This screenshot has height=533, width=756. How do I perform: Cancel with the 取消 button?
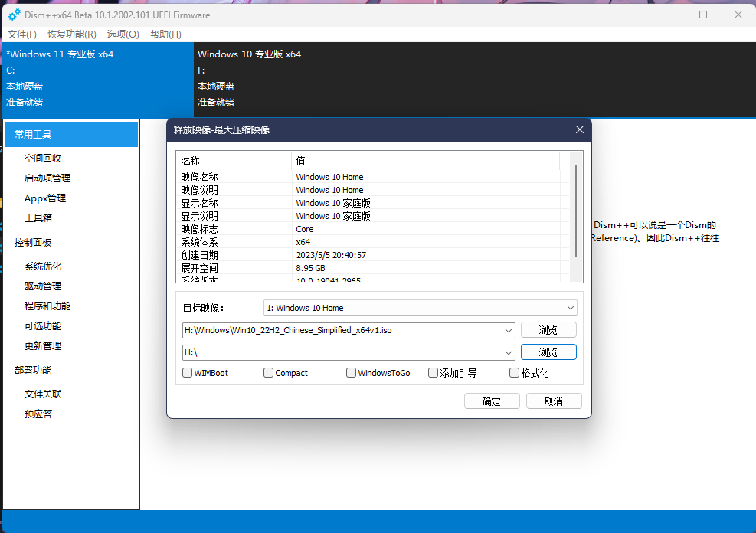(x=554, y=401)
